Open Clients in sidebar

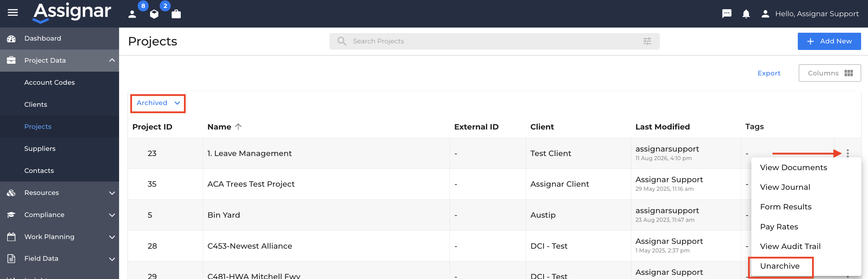click(36, 105)
